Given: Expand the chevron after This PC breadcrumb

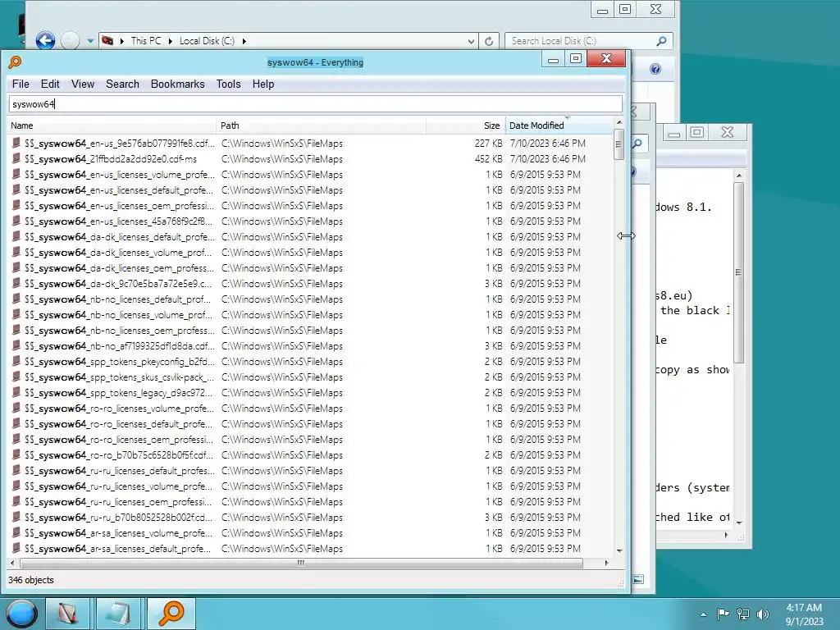Looking at the screenshot, I should (171, 41).
